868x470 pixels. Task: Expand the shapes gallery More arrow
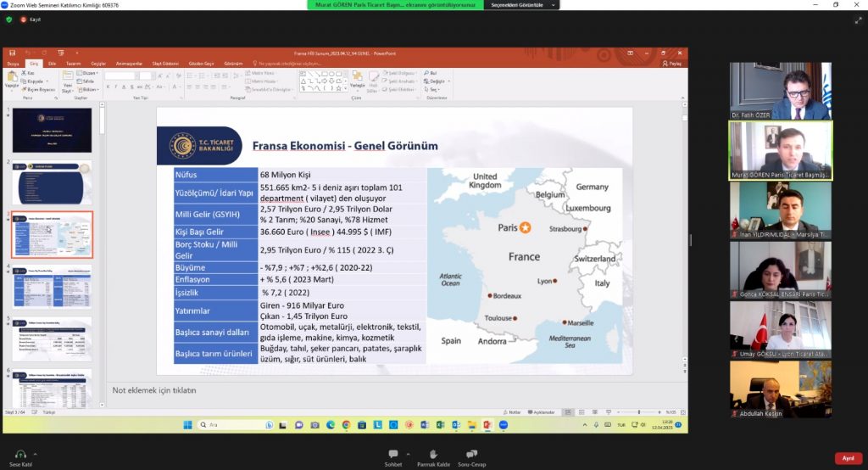point(346,89)
